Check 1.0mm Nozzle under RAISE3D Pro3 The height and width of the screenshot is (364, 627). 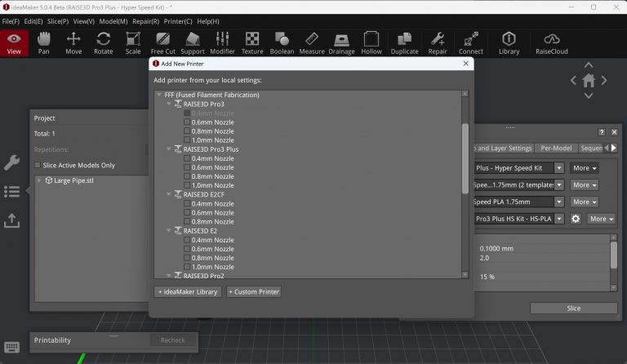[x=187, y=140]
